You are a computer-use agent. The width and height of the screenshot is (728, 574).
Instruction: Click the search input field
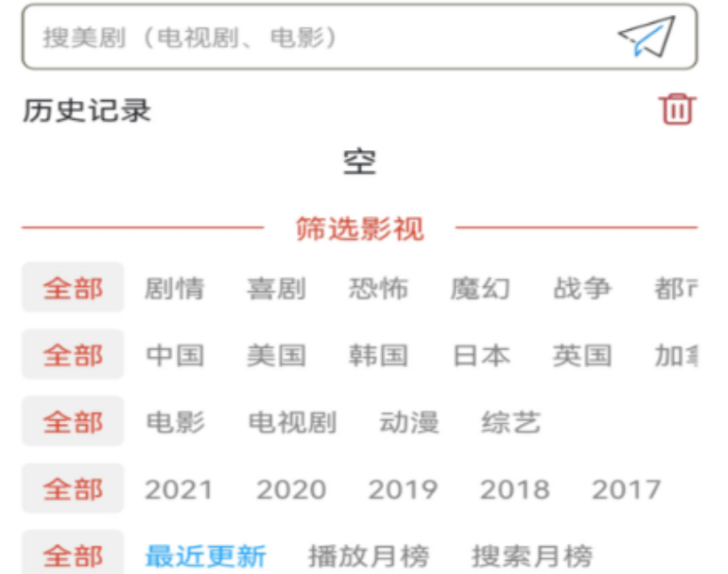point(320,37)
